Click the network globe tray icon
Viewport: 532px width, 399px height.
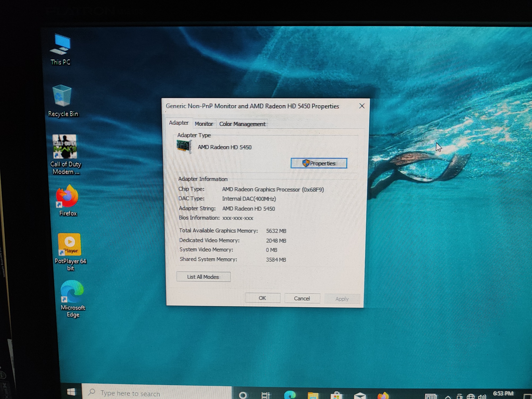[x=471, y=397]
